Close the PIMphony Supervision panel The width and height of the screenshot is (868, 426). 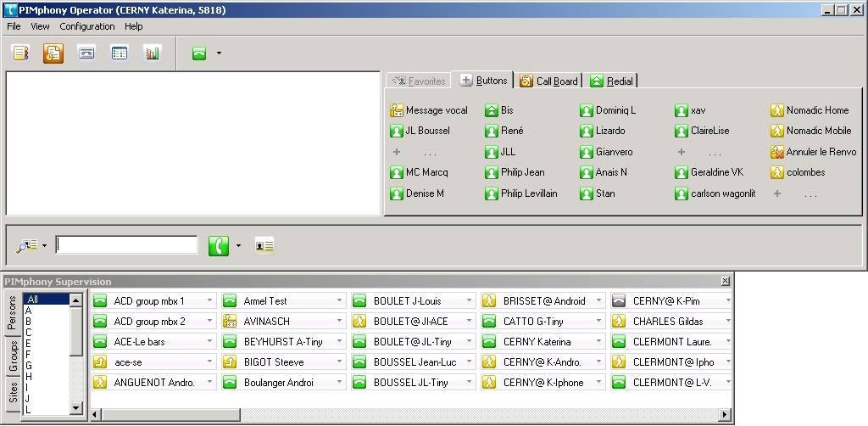pyautogui.click(x=726, y=282)
